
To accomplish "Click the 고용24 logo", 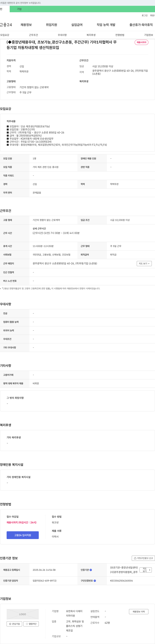I will click(x=6, y=25).
